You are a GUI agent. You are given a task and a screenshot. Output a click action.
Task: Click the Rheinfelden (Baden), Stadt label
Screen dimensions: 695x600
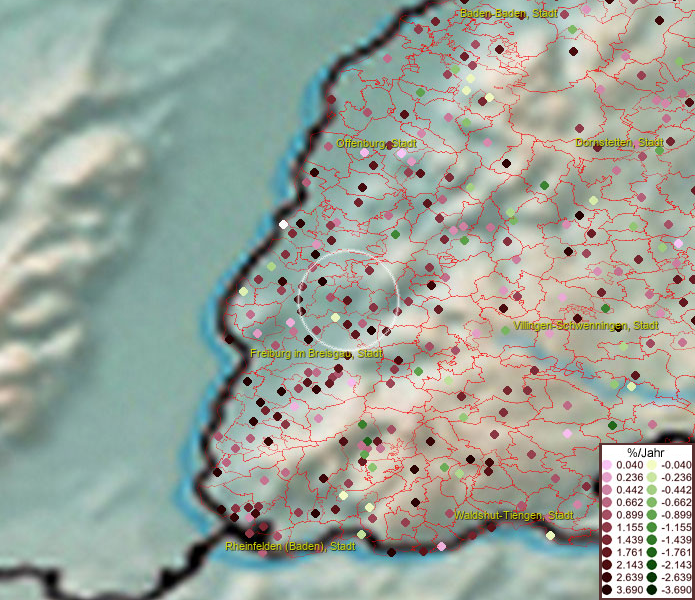point(290,546)
